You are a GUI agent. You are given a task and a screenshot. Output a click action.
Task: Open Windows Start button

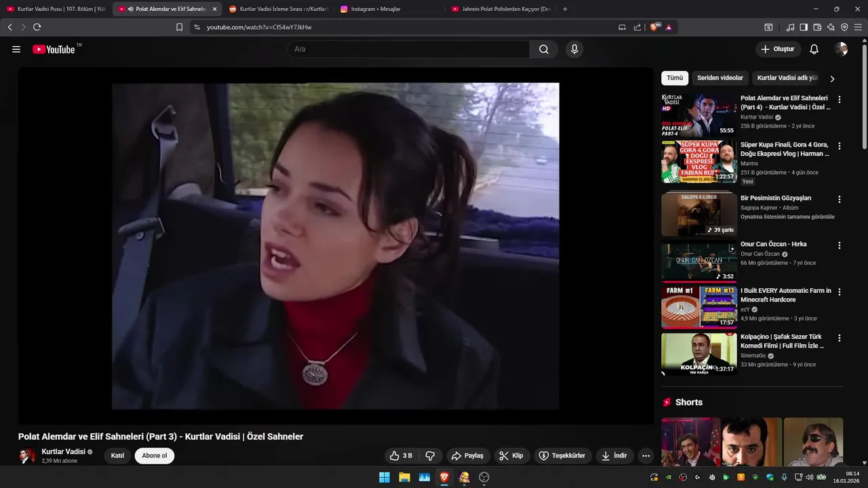pos(384,477)
